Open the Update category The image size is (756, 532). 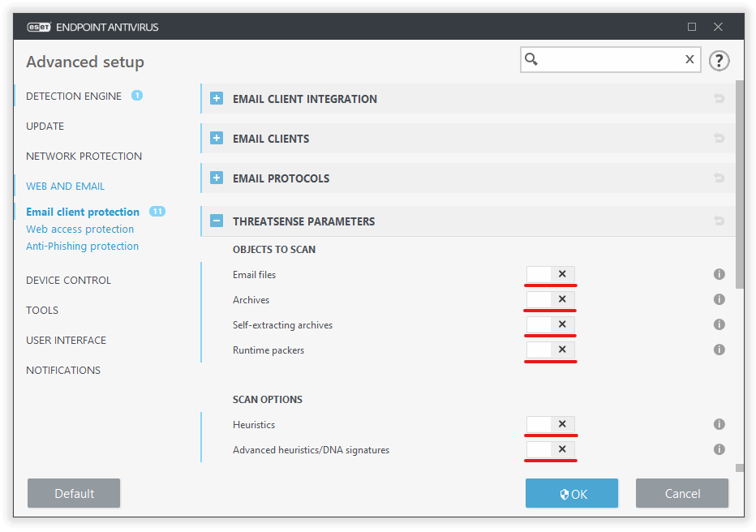pyautogui.click(x=45, y=127)
